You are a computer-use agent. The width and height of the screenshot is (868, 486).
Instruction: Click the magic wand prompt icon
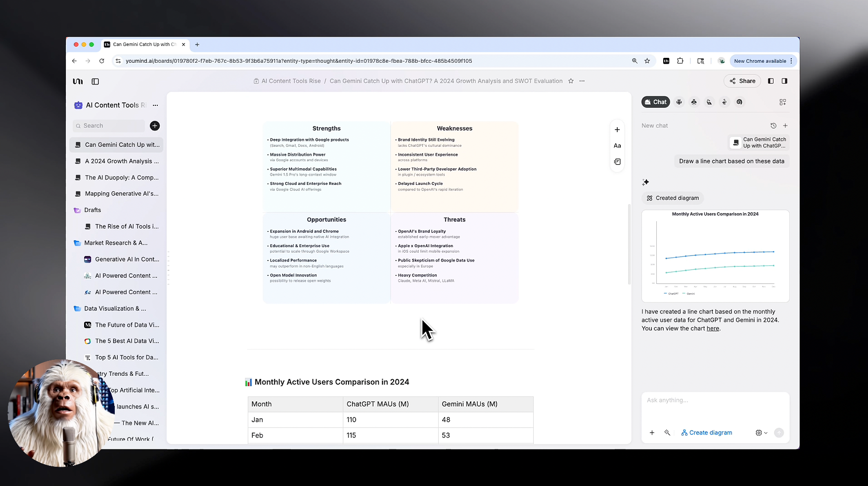click(x=667, y=433)
